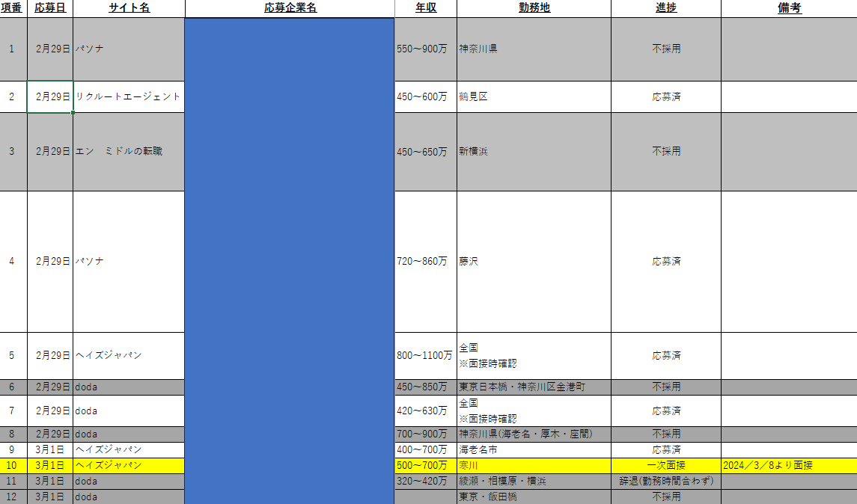Click the 一次面接 status cell

point(666,465)
